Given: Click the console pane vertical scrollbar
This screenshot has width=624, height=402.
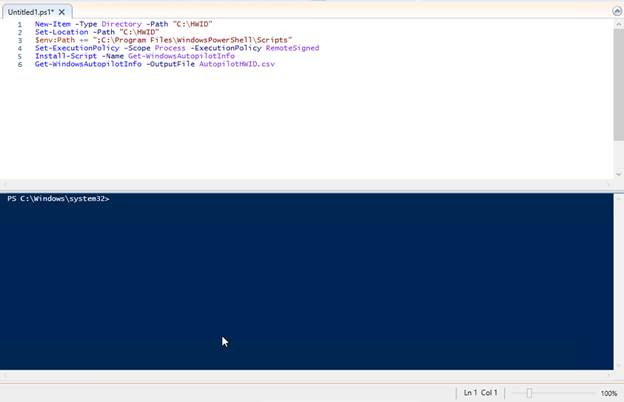Looking at the screenshot, I should click(616, 280).
